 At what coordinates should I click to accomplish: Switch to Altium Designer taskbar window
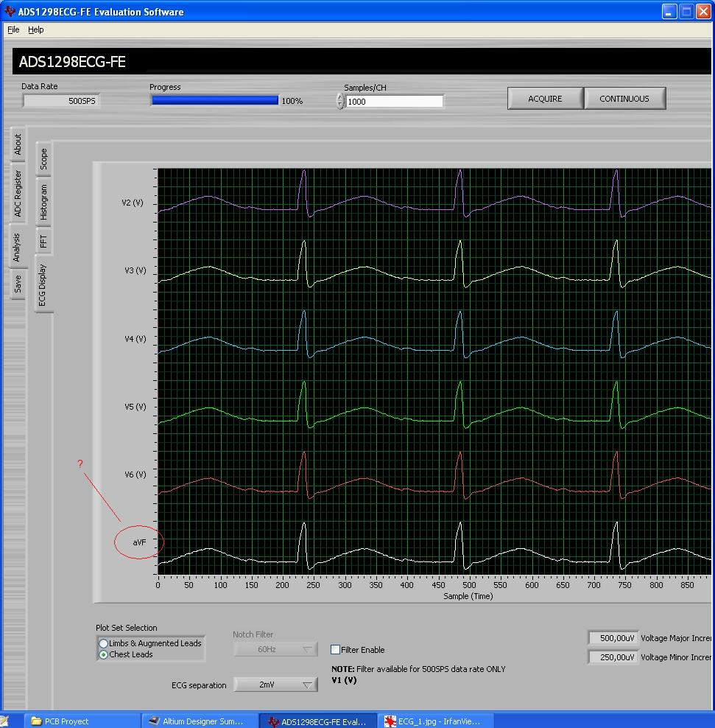pos(200,721)
